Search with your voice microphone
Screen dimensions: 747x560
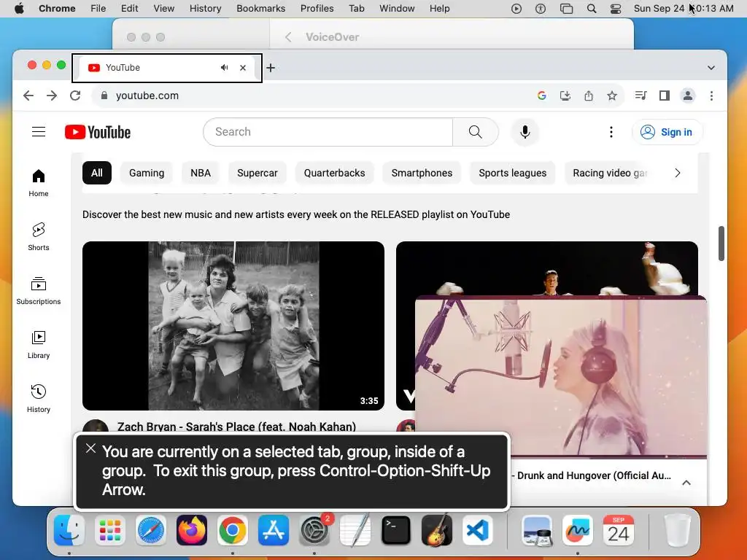[x=525, y=132]
